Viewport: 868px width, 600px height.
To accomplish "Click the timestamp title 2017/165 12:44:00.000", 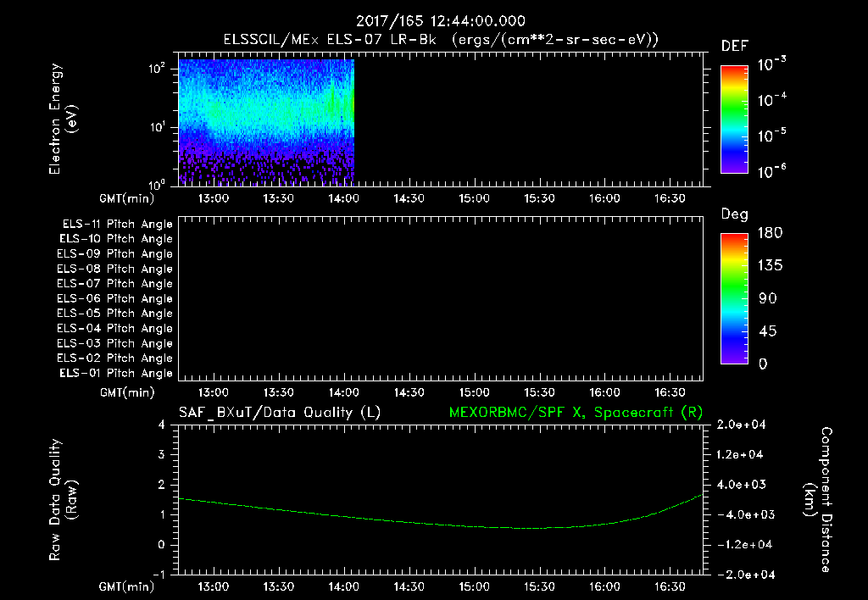I will (x=440, y=21).
